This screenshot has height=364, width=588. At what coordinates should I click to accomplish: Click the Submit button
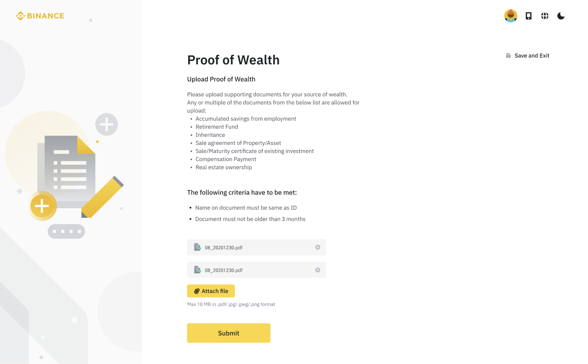[229, 333]
